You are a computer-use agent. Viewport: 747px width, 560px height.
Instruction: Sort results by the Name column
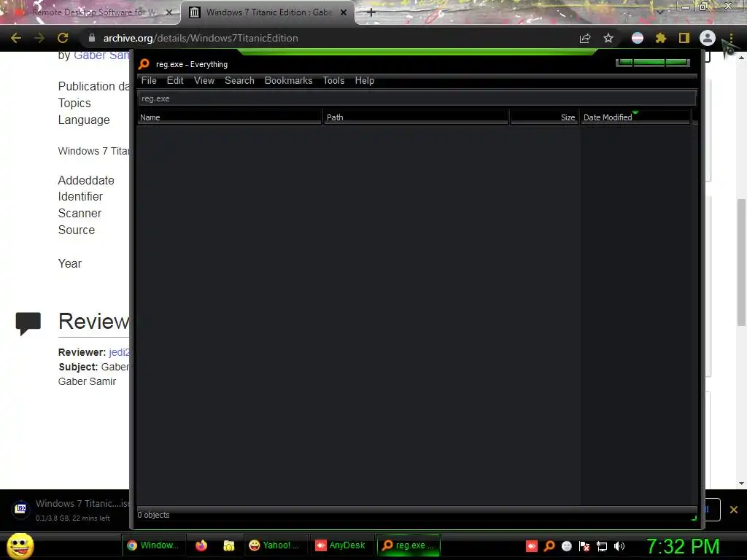point(230,117)
